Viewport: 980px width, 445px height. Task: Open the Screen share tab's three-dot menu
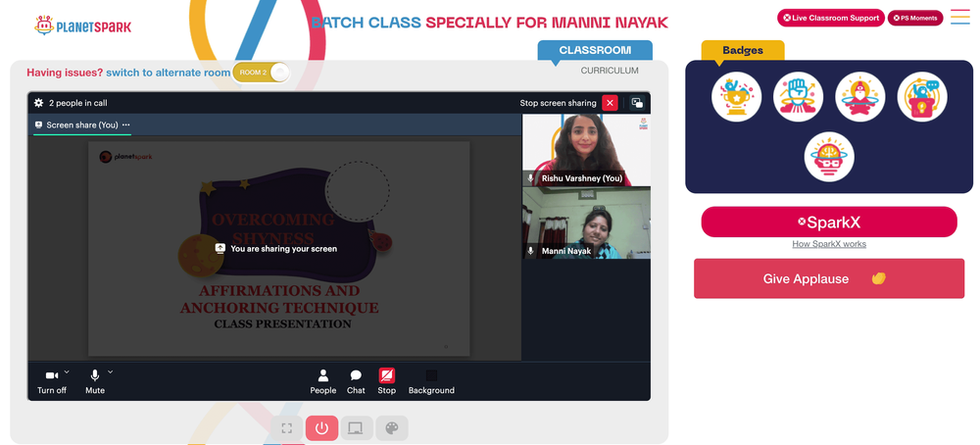coord(126,125)
